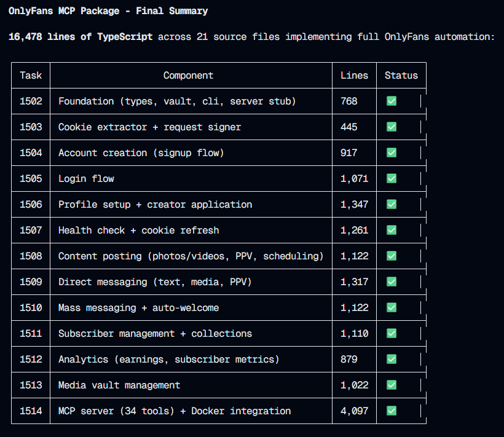The height and width of the screenshot is (437, 504).
Task: Click line count 1,122 in task 1510 row
Action: (x=354, y=307)
